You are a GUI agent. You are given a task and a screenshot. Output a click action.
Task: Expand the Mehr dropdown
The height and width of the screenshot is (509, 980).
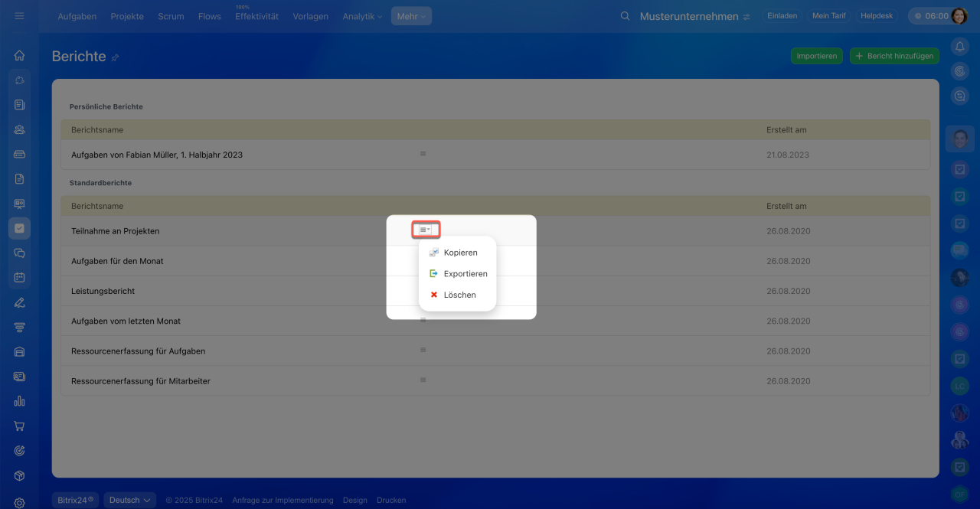click(411, 16)
